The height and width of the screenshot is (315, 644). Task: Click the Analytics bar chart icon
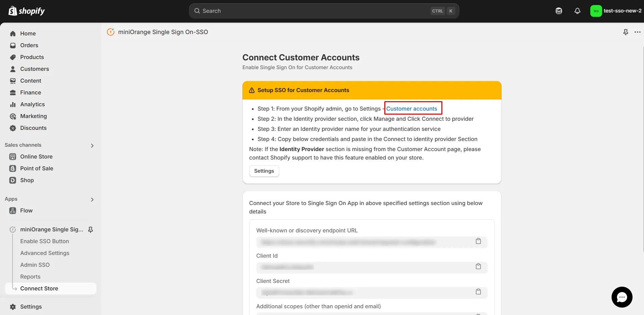tap(13, 104)
